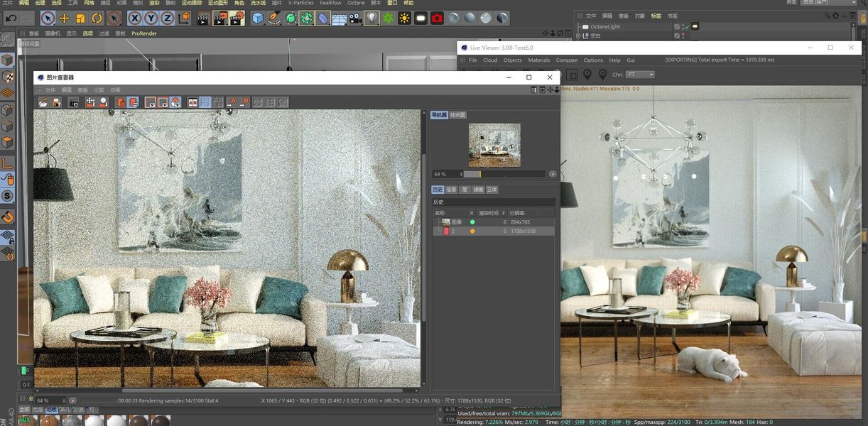Click search icon in object manager

point(828,15)
